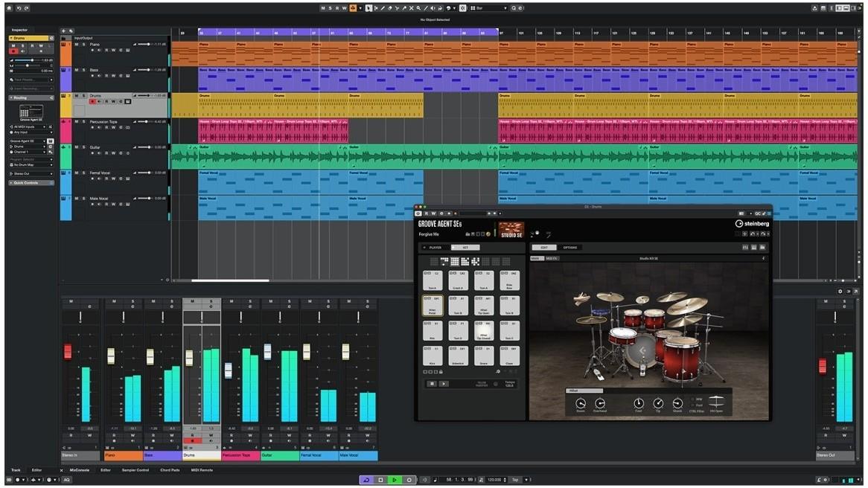Turn the Room knob in Groove Agent
The width and height of the screenshot is (868, 488).
581,403
